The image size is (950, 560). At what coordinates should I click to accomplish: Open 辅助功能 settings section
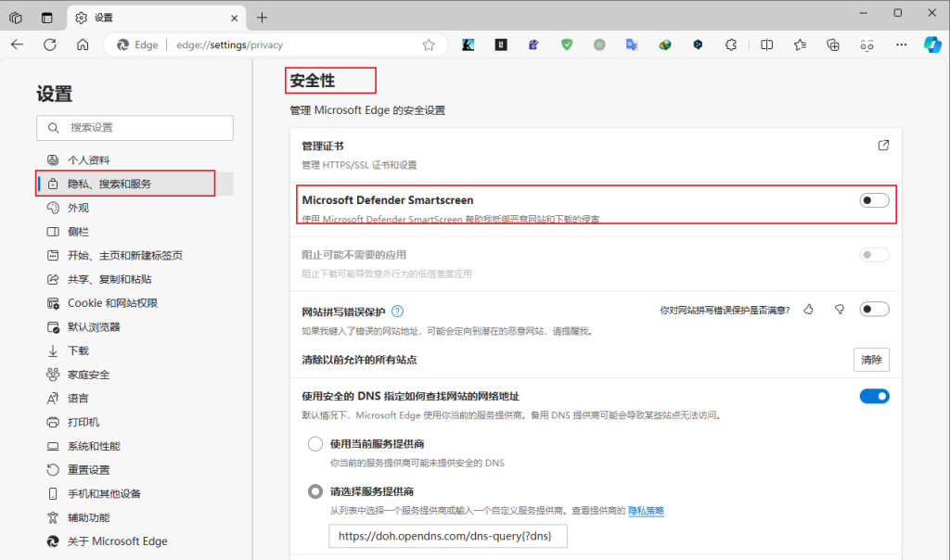click(135, 517)
